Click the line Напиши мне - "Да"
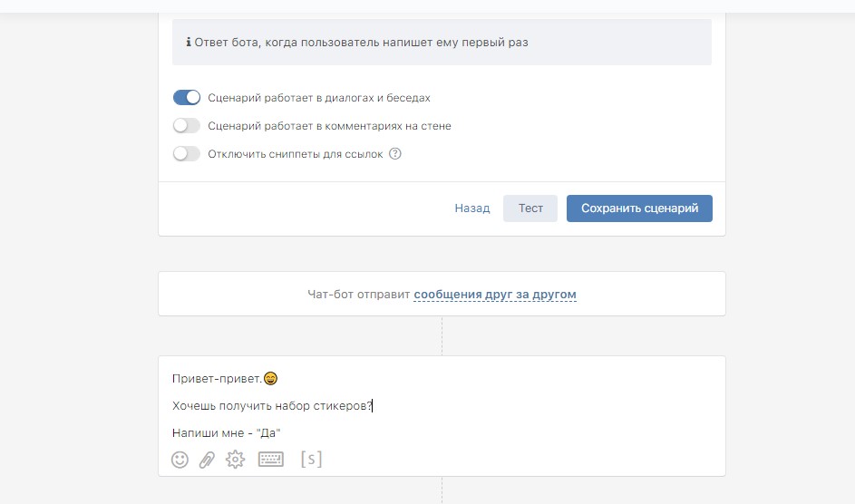This screenshot has height=504, width=855. pyautogui.click(x=226, y=433)
